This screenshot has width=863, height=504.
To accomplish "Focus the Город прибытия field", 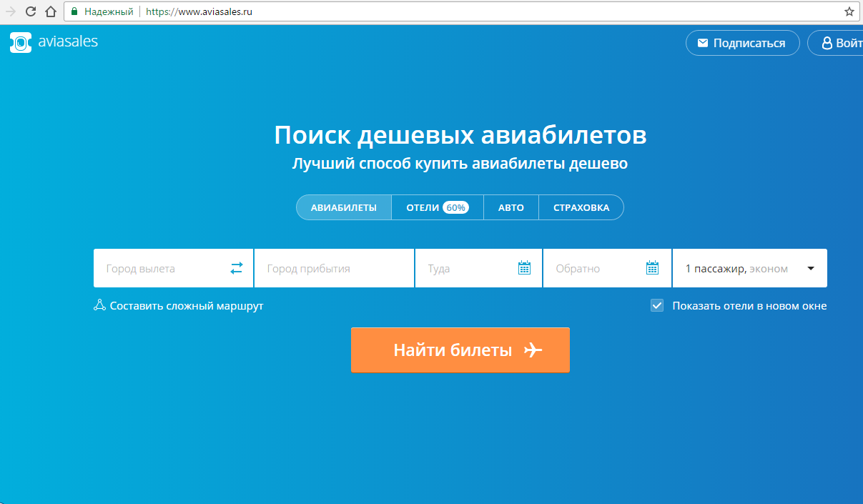I will pos(332,269).
